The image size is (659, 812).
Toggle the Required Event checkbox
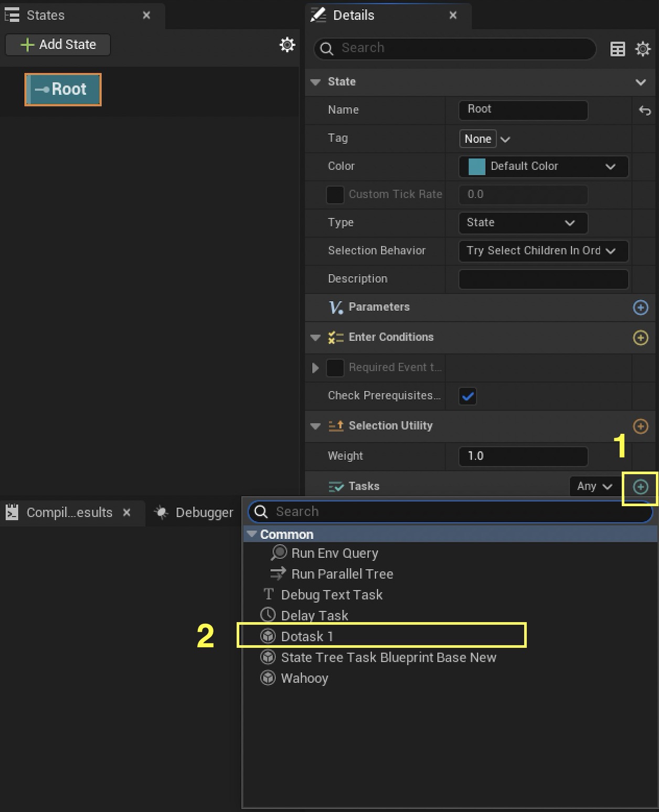pos(335,368)
